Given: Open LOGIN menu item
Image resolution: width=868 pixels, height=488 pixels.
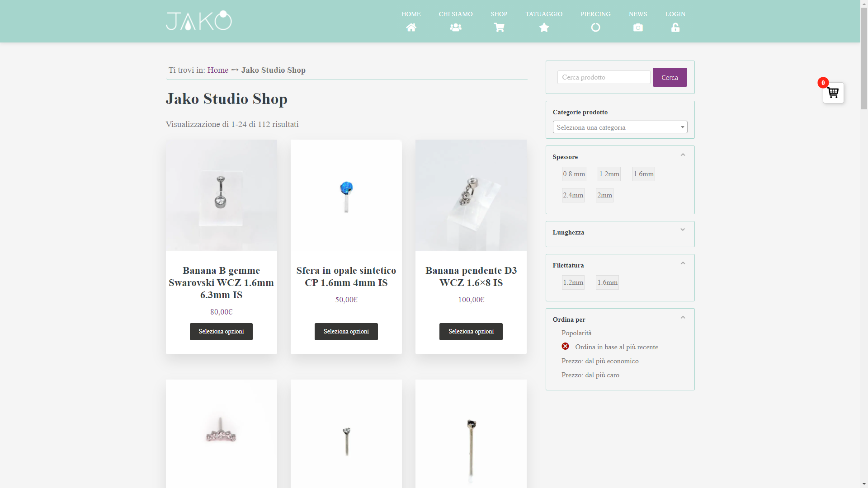Looking at the screenshot, I should (x=675, y=14).
